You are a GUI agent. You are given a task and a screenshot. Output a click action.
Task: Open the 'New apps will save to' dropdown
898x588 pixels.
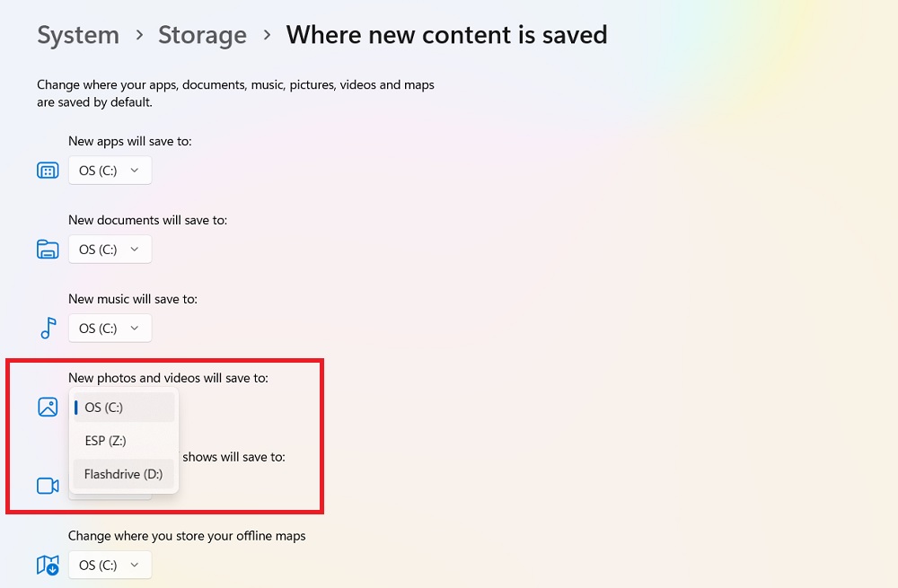click(110, 170)
